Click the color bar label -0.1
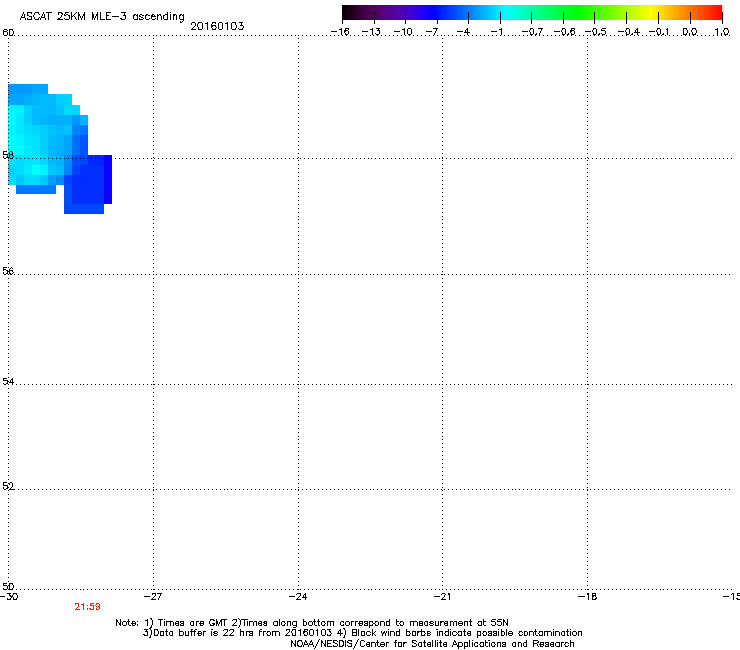 (x=659, y=32)
